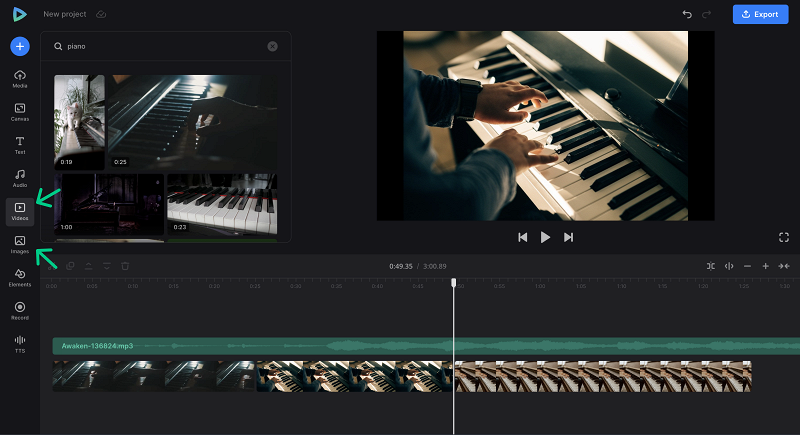This screenshot has height=435, width=800.
Task: Click the split clip icon
Action: click(711, 266)
